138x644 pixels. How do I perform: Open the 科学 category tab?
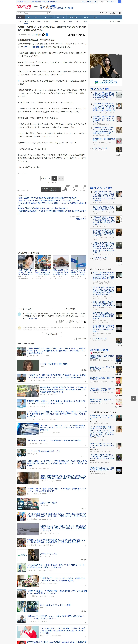(71, 21)
